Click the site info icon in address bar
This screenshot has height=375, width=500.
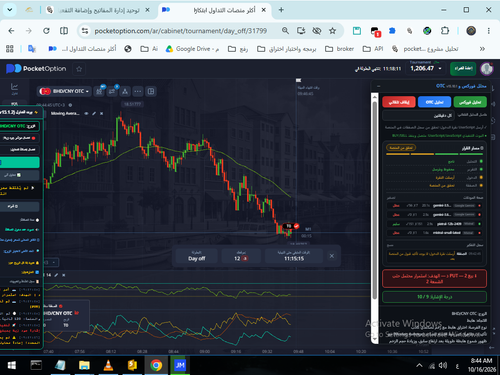85,31
